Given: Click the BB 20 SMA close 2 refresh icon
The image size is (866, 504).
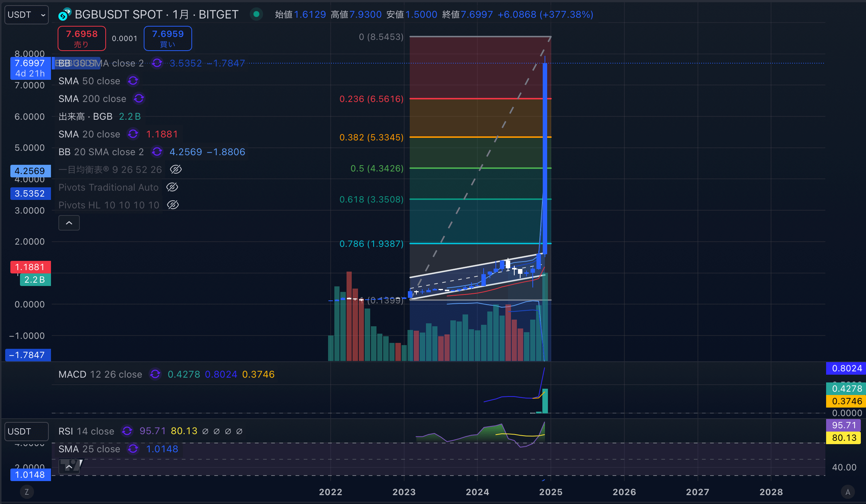Looking at the screenshot, I should 157,152.
